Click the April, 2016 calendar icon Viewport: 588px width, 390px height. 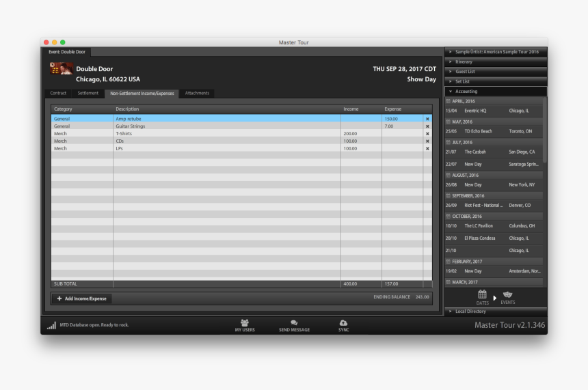tap(448, 101)
